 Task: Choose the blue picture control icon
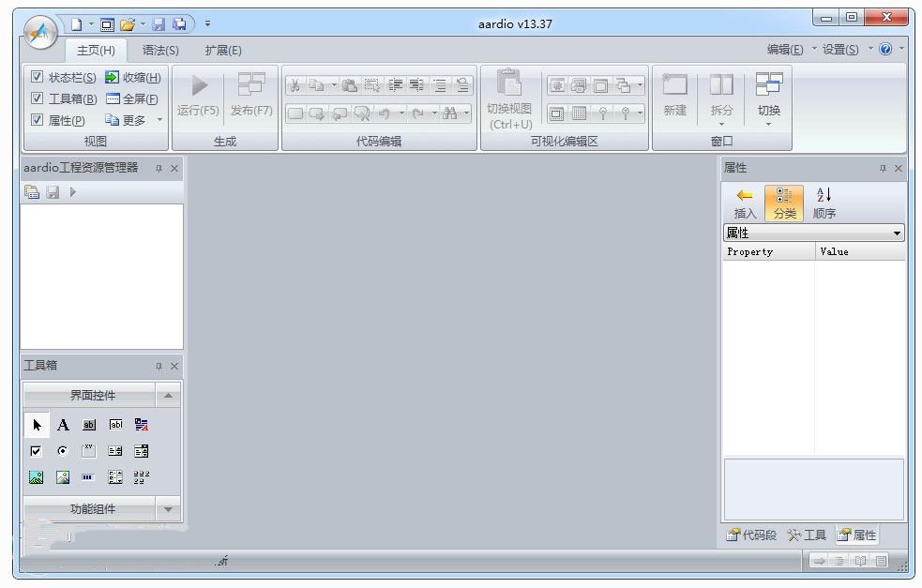(36, 477)
